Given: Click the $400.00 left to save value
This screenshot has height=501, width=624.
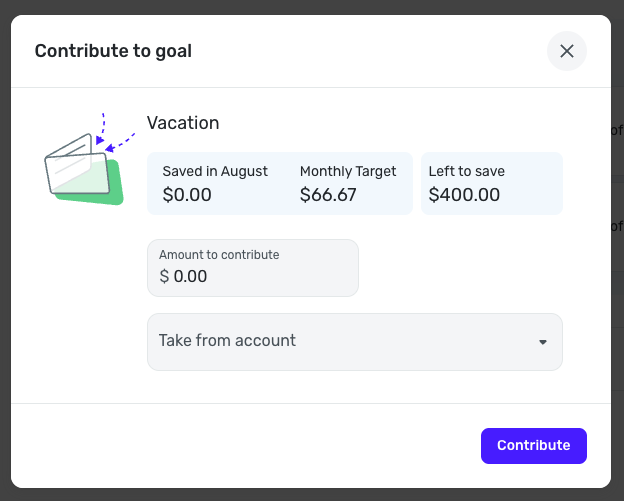Looking at the screenshot, I should pos(464,195).
